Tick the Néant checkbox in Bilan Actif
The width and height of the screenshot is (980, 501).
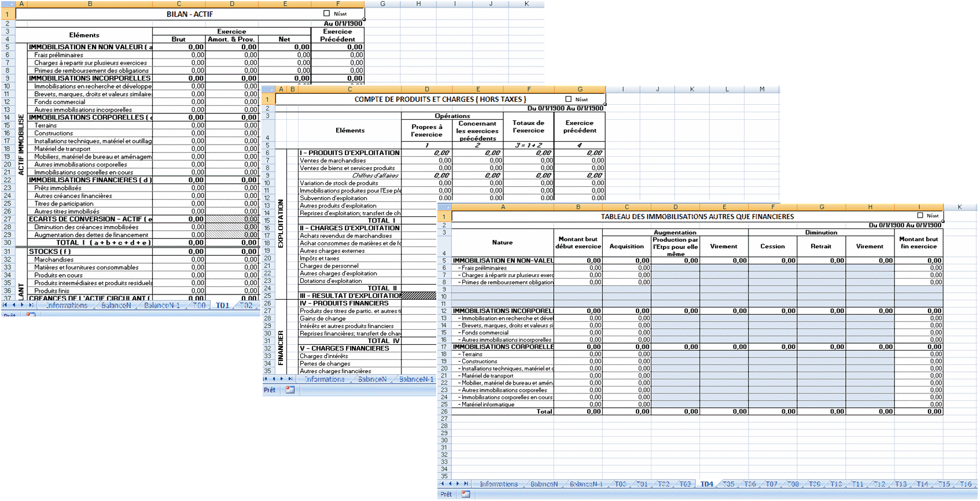326,13
